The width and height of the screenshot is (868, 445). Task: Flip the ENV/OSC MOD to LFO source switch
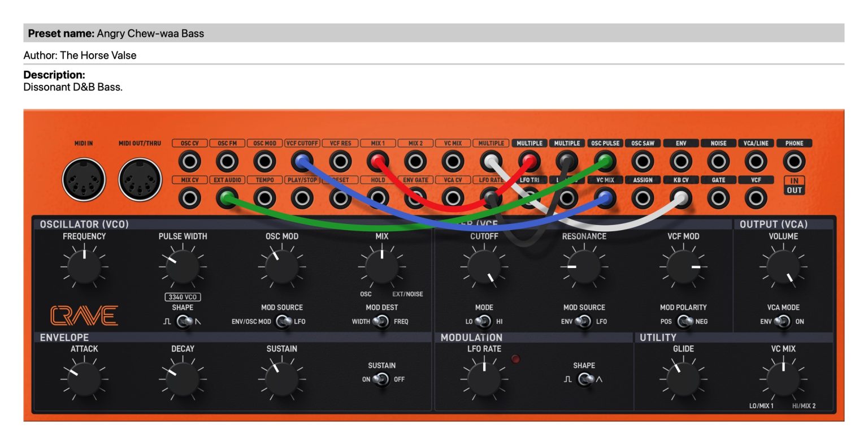coord(282,322)
